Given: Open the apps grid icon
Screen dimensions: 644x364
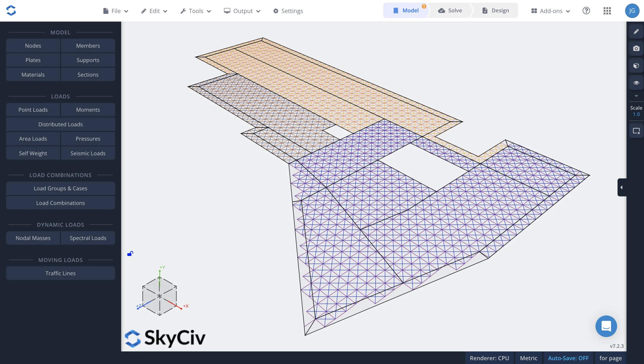Looking at the screenshot, I should click(607, 11).
